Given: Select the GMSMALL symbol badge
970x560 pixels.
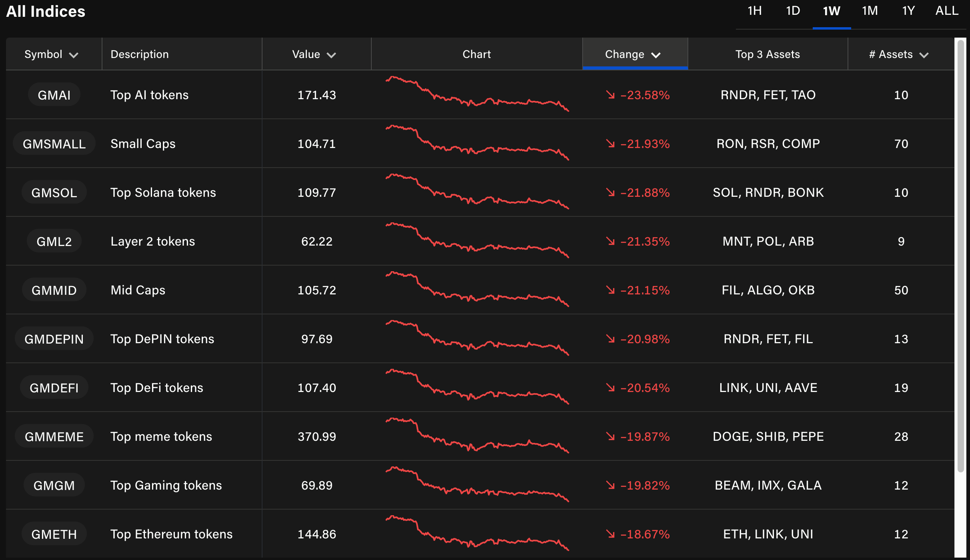Looking at the screenshot, I should (x=54, y=144).
